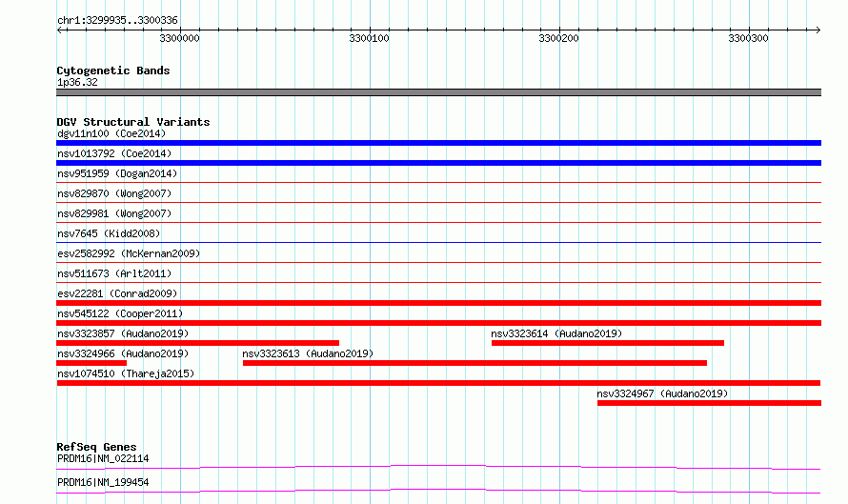Image resolution: width=848 pixels, height=504 pixels.
Task: Select the blue nsv1013792 variant bar
Action: [438, 163]
